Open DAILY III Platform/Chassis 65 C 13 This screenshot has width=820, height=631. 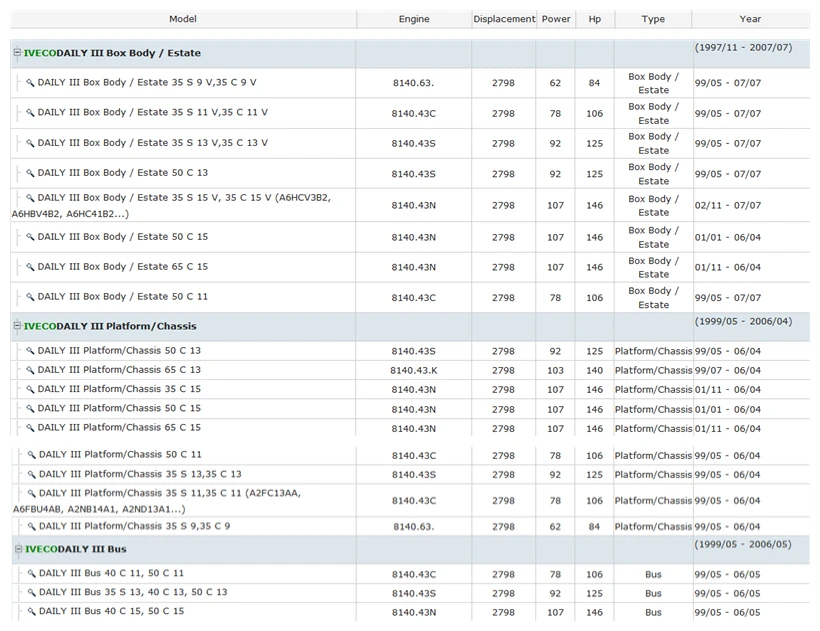tap(119, 370)
